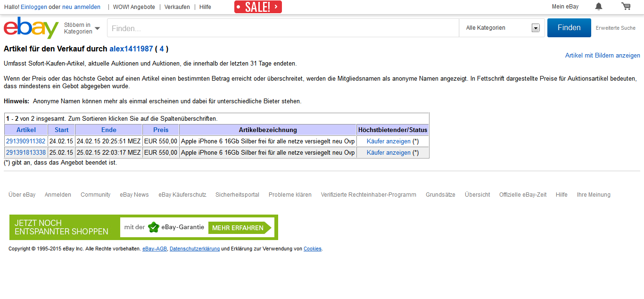Open the Hilfe footer link
Image resolution: width=644 pixels, height=299 pixels.
tap(561, 195)
